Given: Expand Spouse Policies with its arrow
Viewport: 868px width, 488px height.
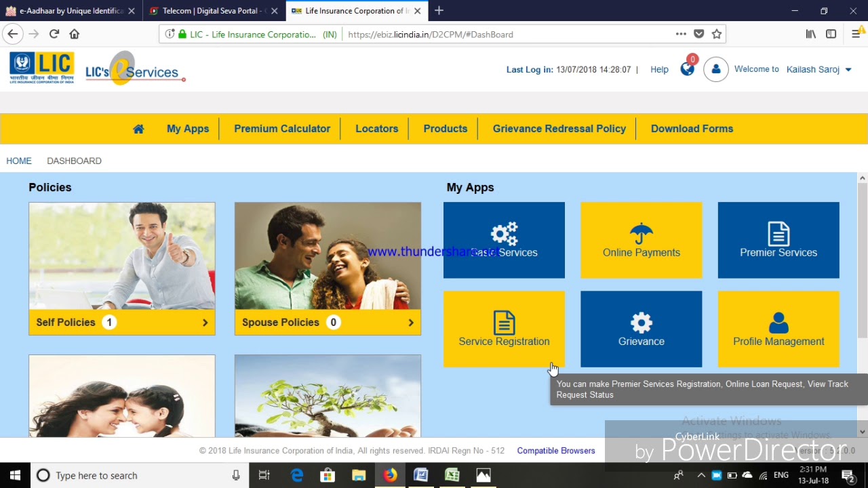Looking at the screenshot, I should (411, 323).
